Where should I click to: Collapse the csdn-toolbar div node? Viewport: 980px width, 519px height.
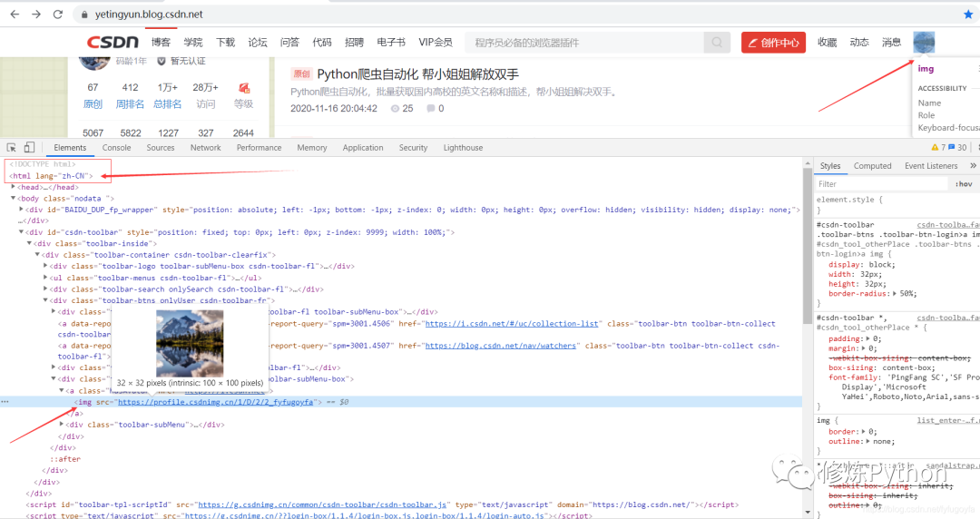(21, 232)
